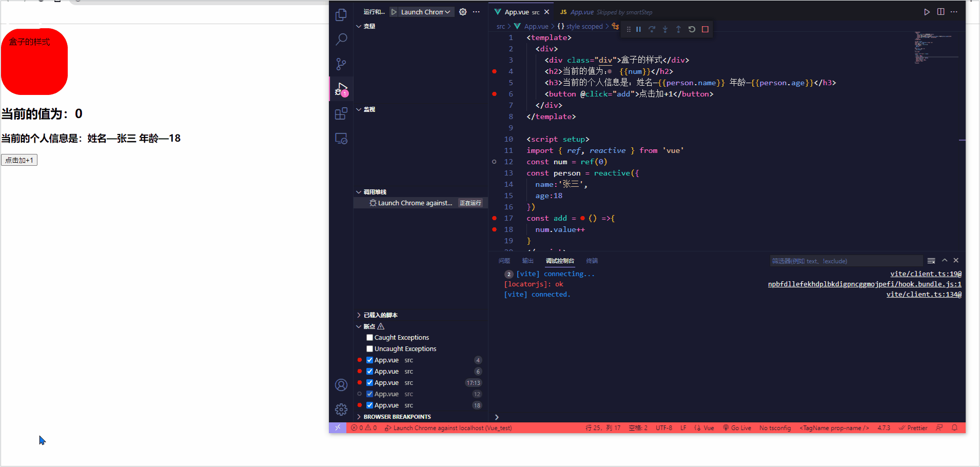Open launch configuration settings gear
Viewport: 980px width, 467px height.
(x=462, y=11)
